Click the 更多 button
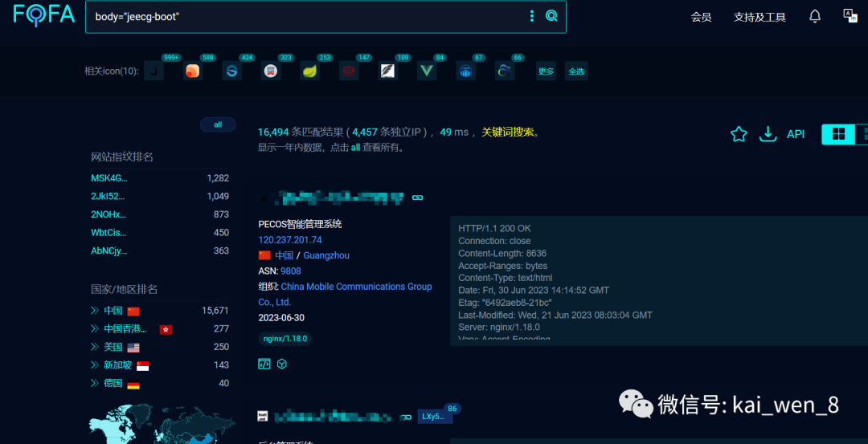Image resolution: width=868 pixels, height=444 pixels. coord(546,71)
